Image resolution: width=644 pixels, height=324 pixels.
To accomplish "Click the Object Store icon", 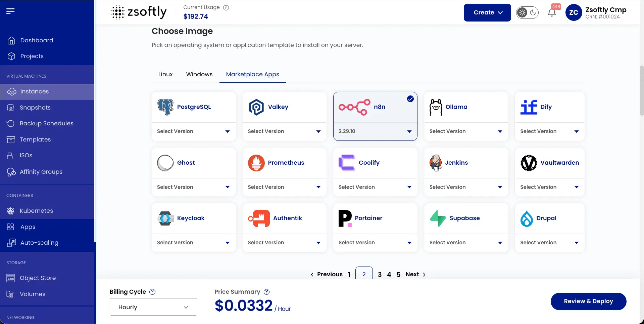I will point(11,278).
